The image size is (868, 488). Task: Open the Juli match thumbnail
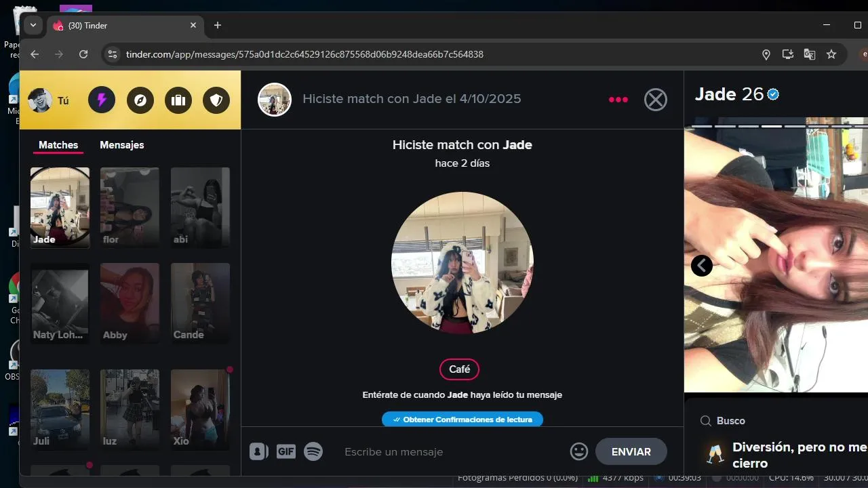point(60,409)
